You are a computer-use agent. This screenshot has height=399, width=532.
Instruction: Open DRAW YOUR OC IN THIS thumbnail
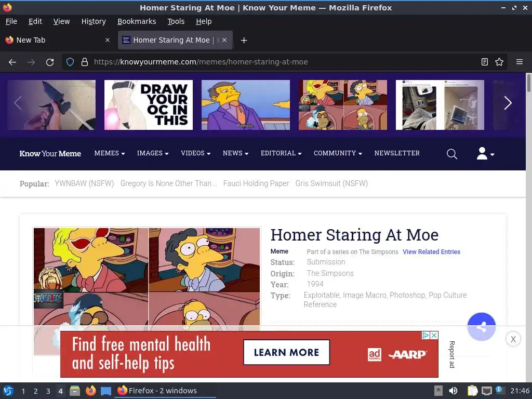148,105
